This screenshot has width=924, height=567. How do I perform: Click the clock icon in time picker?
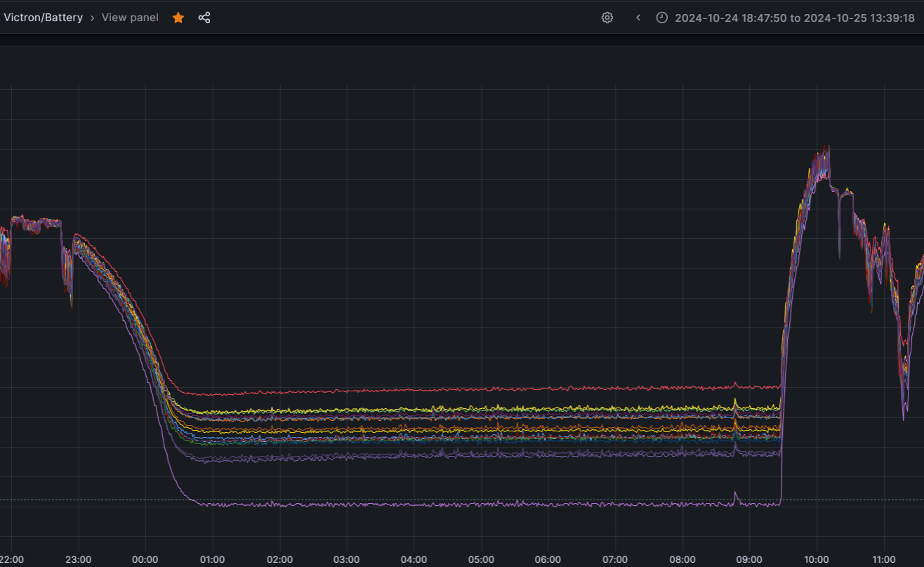(x=661, y=18)
